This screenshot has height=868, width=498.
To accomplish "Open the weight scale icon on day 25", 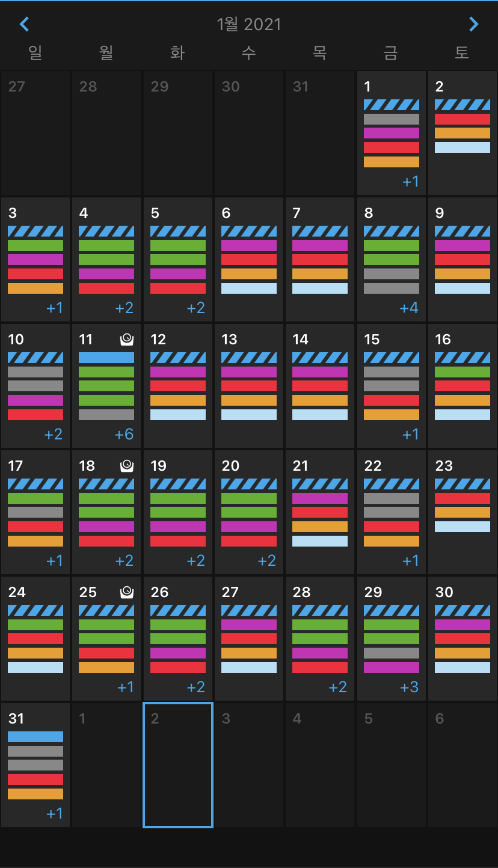I will coord(126,592).
